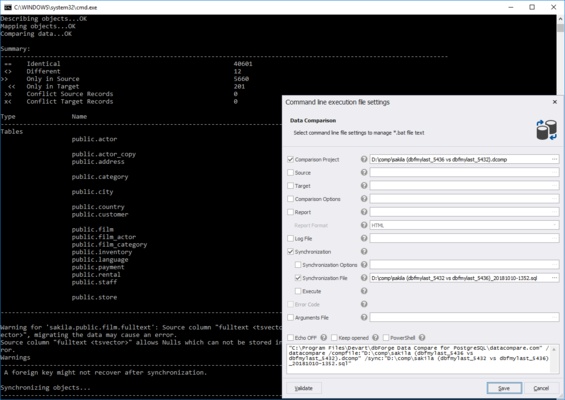Screen dimensions: 565x400
Task: Close the command line settings dialog
Action: click(555, 102)
